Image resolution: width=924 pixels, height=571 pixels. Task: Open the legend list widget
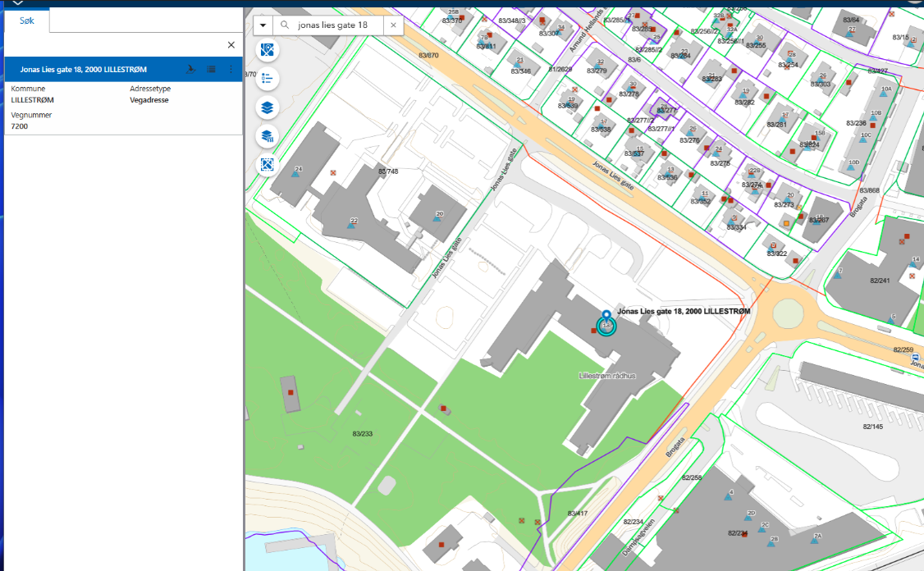click(267, 79)
